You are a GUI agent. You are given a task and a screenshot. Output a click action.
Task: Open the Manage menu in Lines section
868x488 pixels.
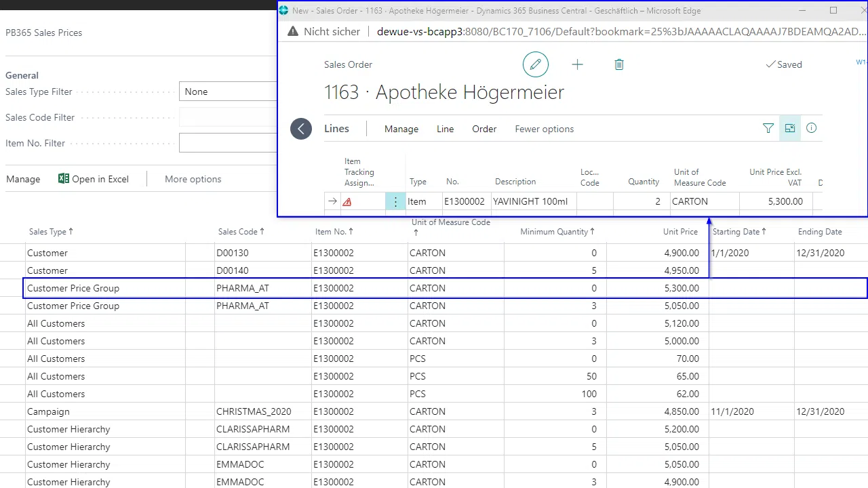pos(401,129)
